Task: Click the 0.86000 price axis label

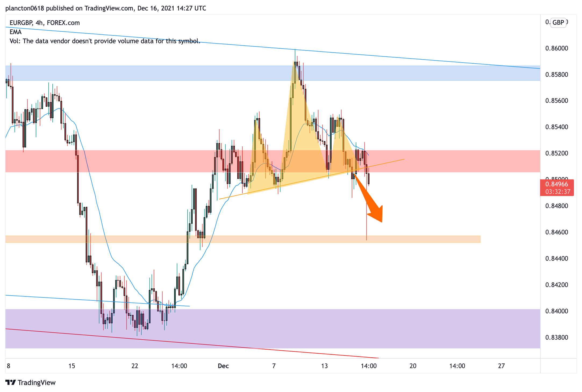Action: click(557, 48)
